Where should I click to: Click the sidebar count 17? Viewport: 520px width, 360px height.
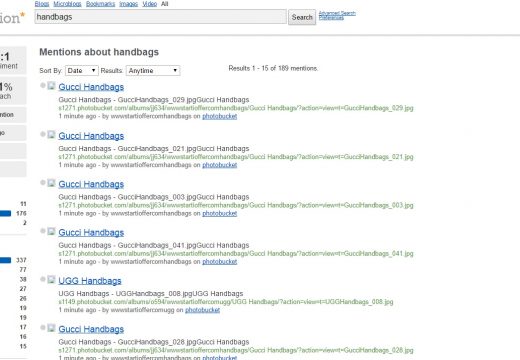(23, 327)
